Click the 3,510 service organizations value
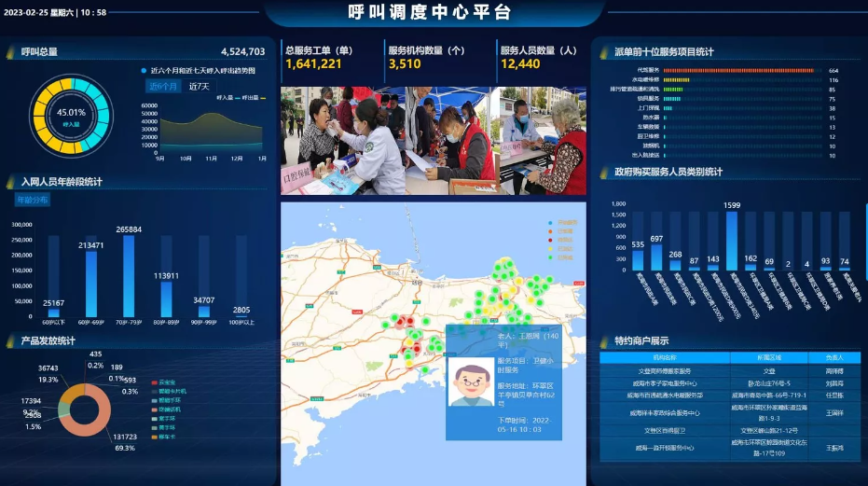The width and height of the screenshot is (868, 486). coord(405,64)
